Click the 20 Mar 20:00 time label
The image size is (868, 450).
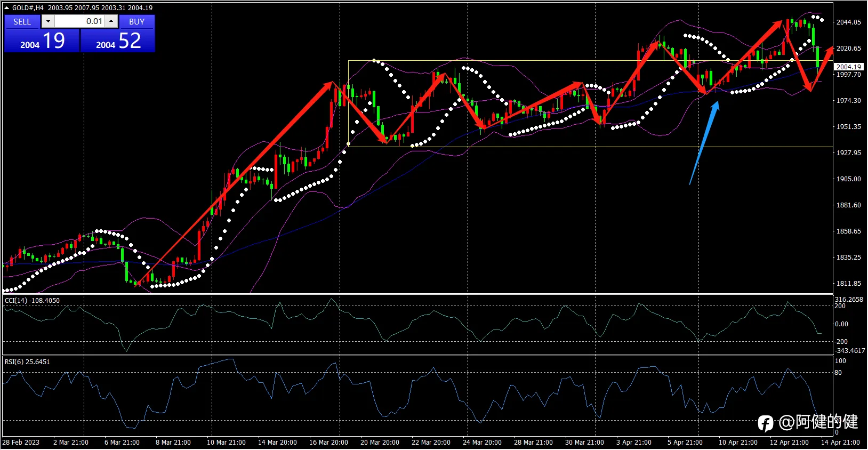[x=380, y=443]
